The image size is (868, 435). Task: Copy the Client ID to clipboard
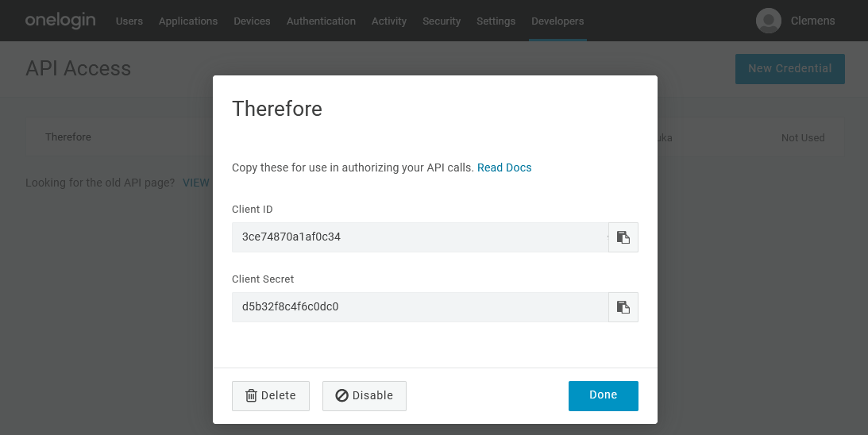coord(623,237)
